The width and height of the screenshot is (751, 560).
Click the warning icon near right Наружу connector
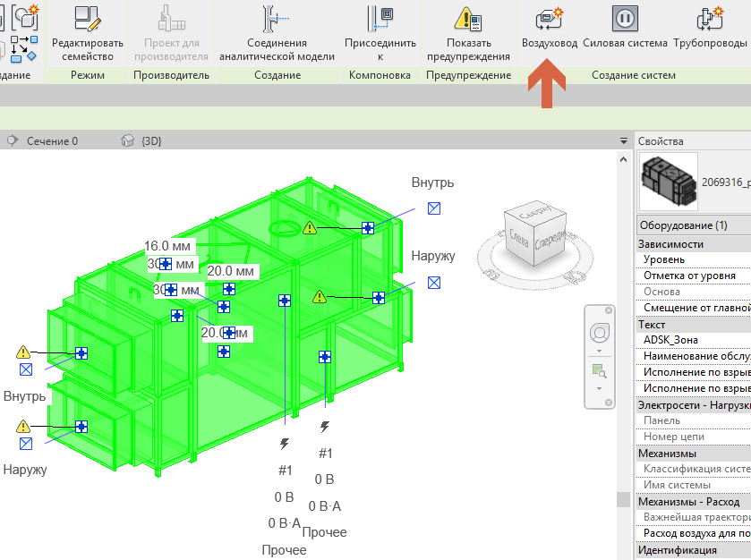point(319,297)
